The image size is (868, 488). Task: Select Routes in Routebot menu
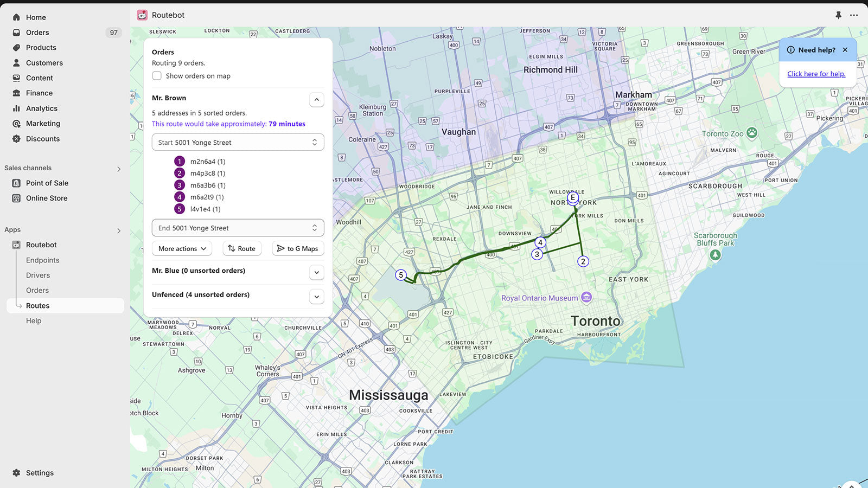pyautogui.click(x=65, y=306)
